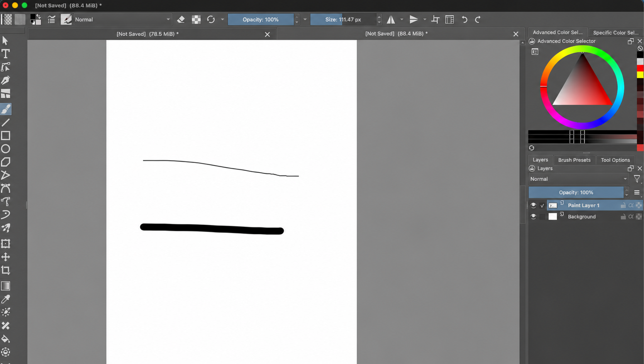Click the brush Size slider
This screenshot has width=644, height=364.
tap(343, 19)
